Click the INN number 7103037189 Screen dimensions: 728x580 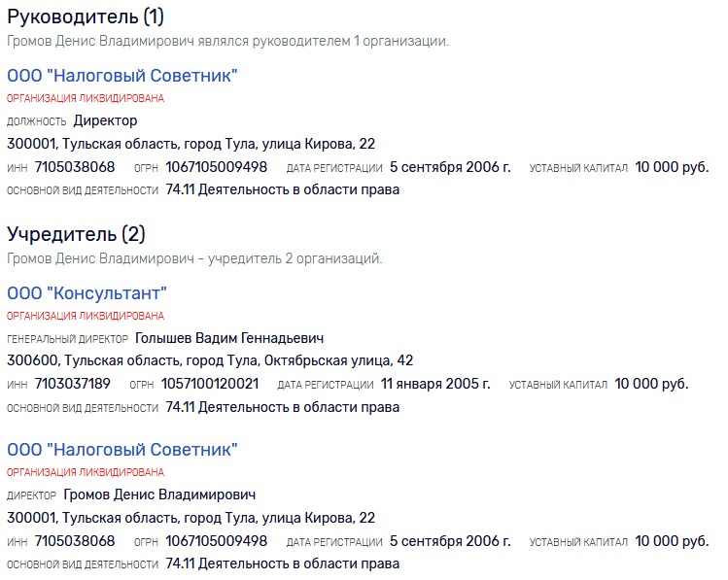click(72, 384)
